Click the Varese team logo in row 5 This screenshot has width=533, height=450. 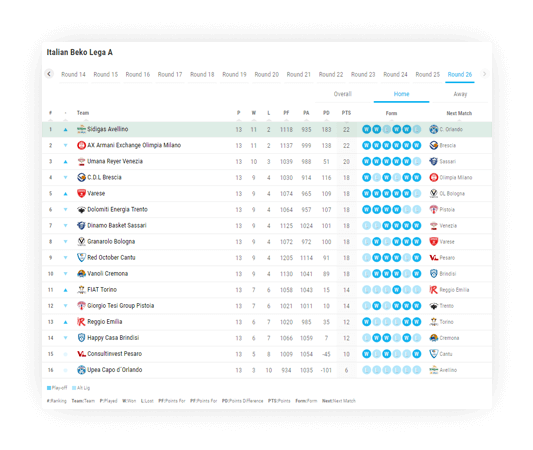(81, 193)
